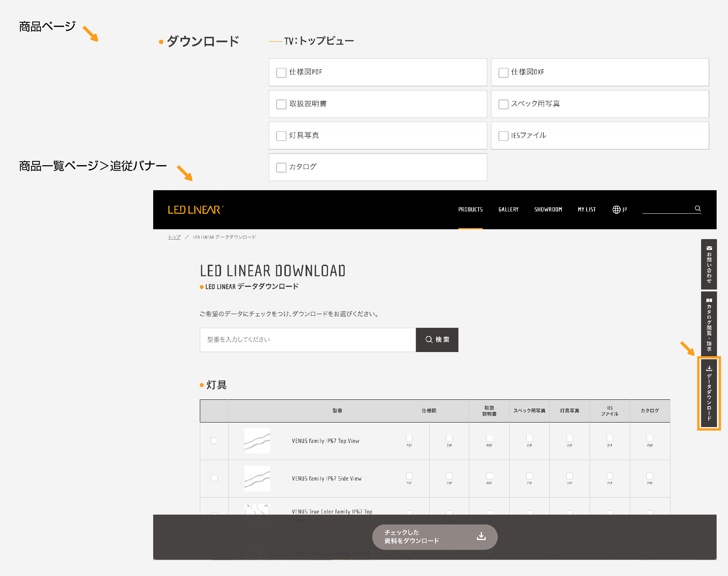Click the 型番 column header
728x576 pixels.
pyautogui.click(x=337, y=411)
